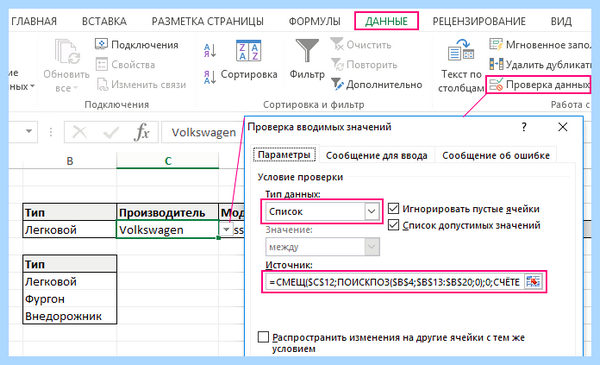Image resolution: width=600 pixels, height=365 pixels.
Task: Click the fx insert function icon
Action: [x=142, y=132]
